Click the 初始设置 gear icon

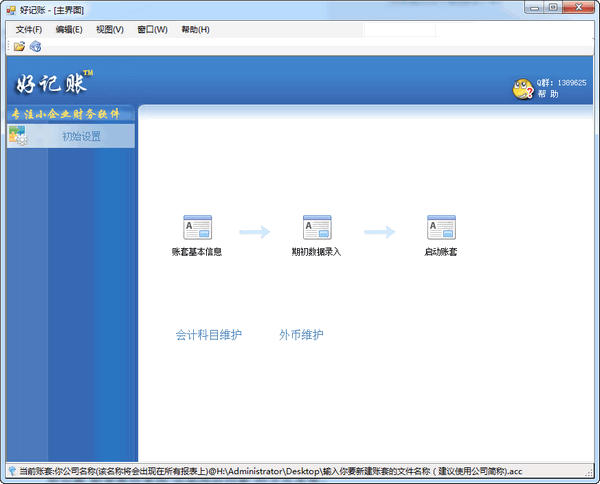(18, 136)
